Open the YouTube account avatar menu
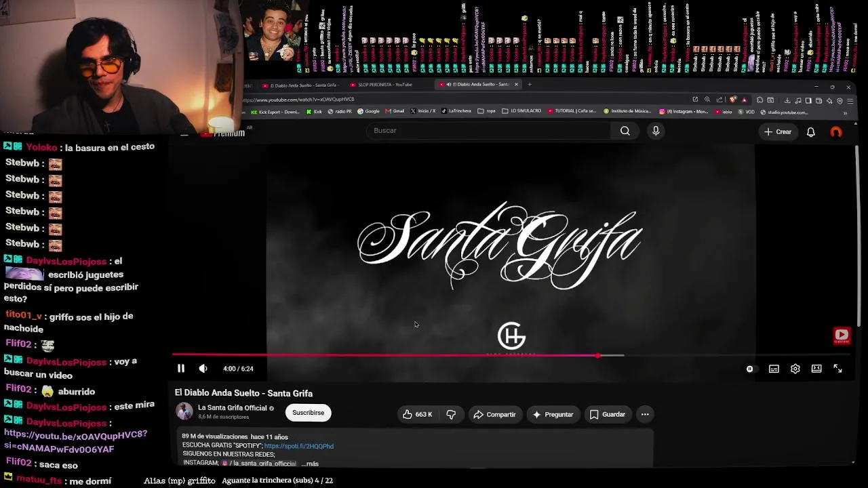 [x=836, y=132]
